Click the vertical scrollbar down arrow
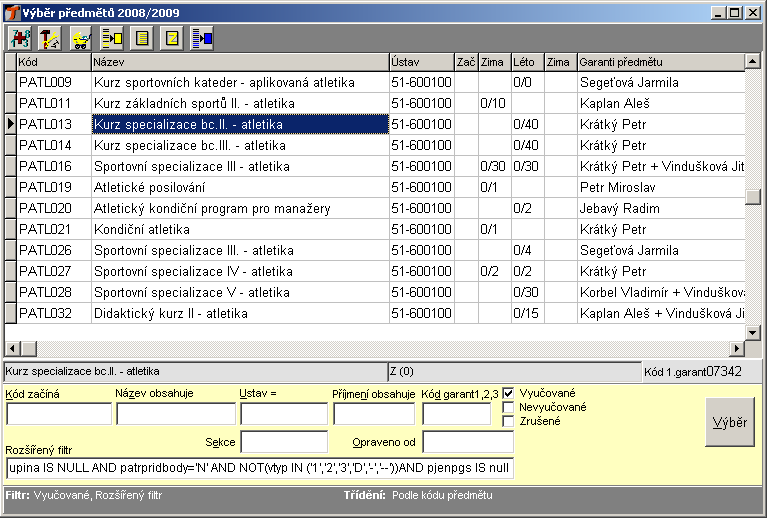Image resolution: width=767 pixels, height=518 pixels. [753, 331]
